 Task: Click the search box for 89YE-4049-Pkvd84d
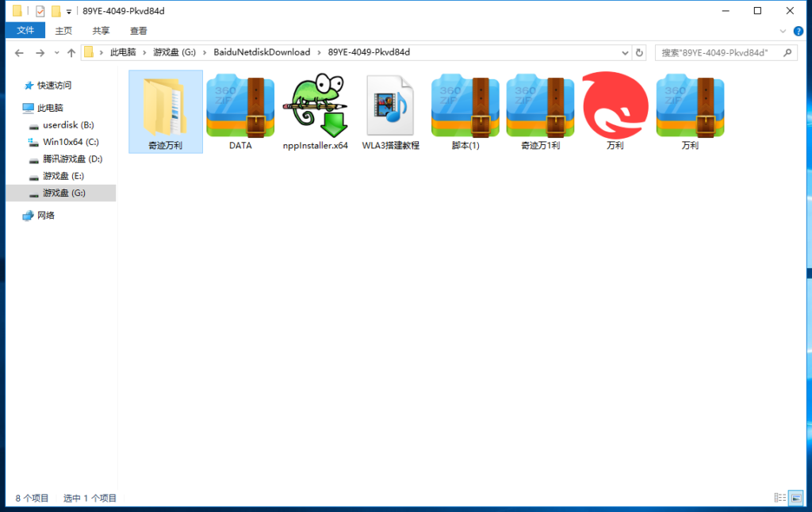(x=718, y=52)
